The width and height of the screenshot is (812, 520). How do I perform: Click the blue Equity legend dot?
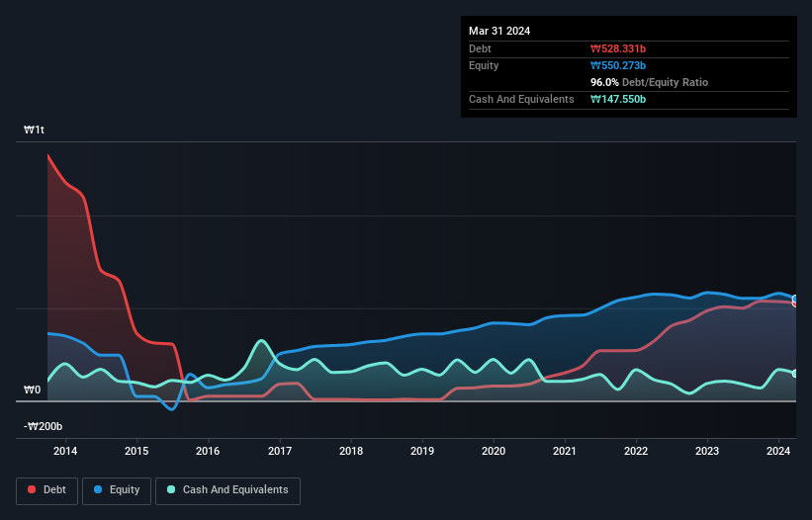coord(98,489)
